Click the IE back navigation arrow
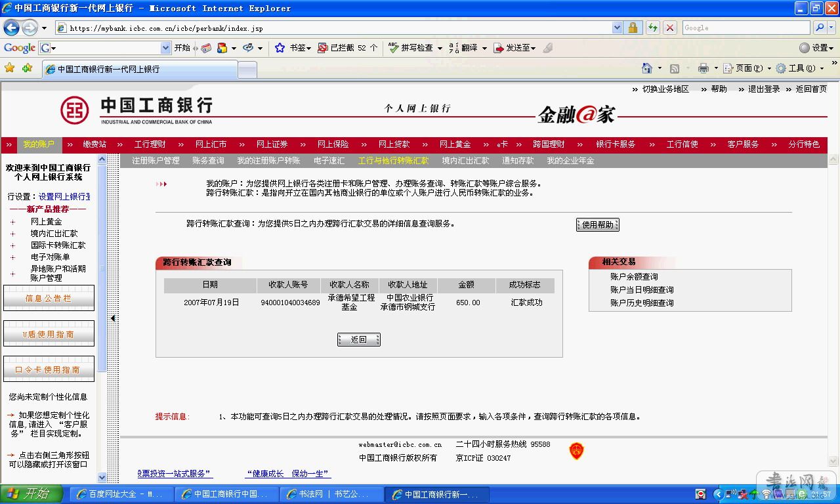Screen dimensions: 840x504 tap(11, 28)
